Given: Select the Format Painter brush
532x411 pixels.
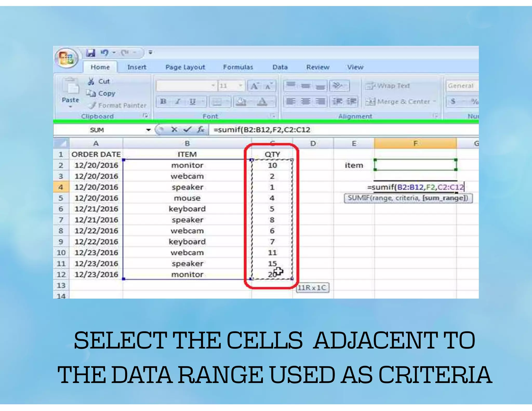Looking at the screenshot, I should point(92,105).
